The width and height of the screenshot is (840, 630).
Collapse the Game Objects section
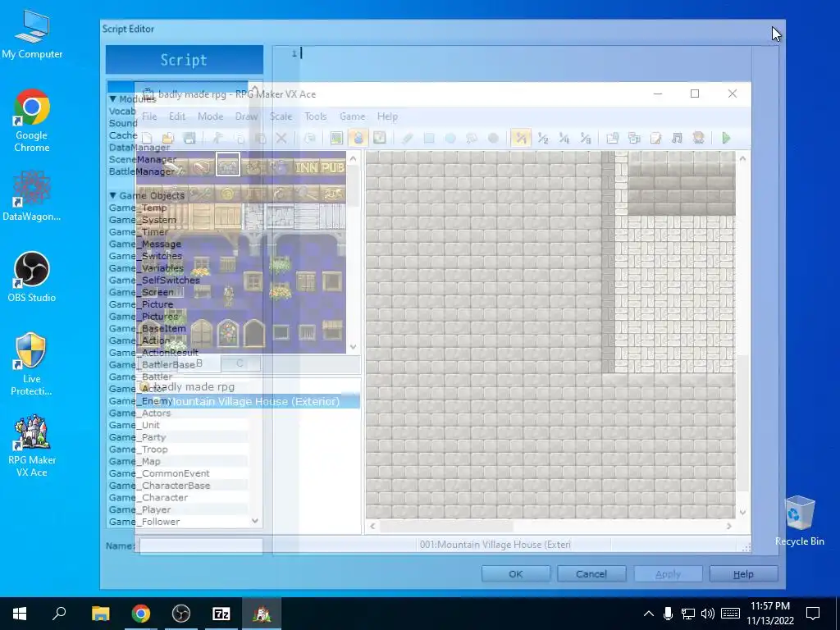pyautogui.click(x=112, y=195)
